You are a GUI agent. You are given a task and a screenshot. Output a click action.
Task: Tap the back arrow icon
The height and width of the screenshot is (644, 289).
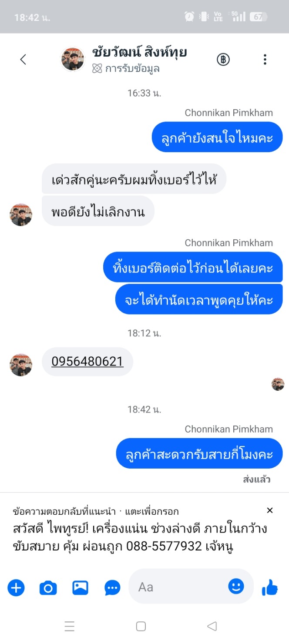click(x=24, y=60)
